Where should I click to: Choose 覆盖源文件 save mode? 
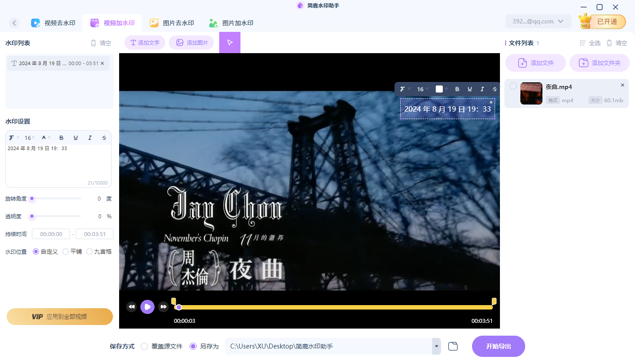144,347
